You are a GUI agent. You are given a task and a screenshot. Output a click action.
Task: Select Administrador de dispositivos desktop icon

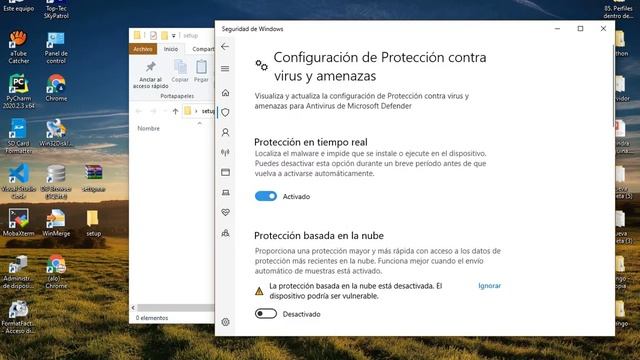point(18,271)
